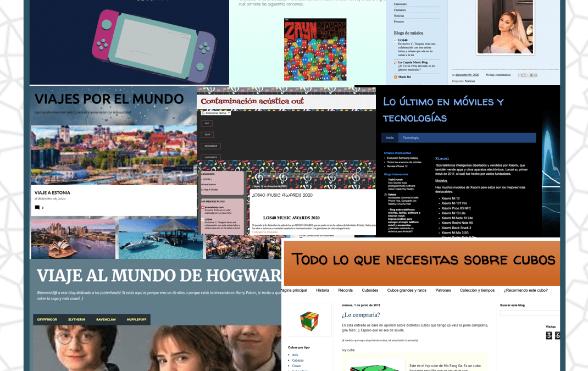Screen dimensions: 588x371
Task: Open the Cantantes sidebar link
Action: pyautogui.click(x=400, y=10)
